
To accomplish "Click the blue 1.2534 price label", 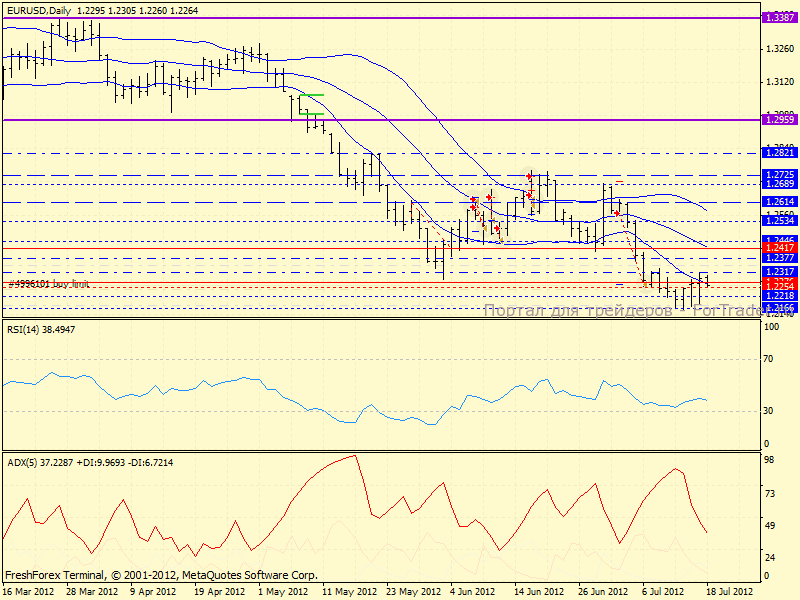I will pos(779,220).
